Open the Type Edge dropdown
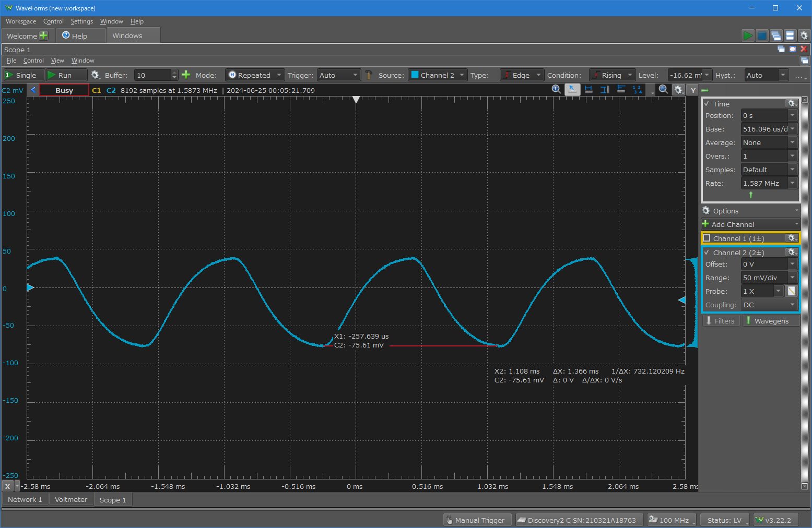This screenshot has width=812, height=528. 522,75
